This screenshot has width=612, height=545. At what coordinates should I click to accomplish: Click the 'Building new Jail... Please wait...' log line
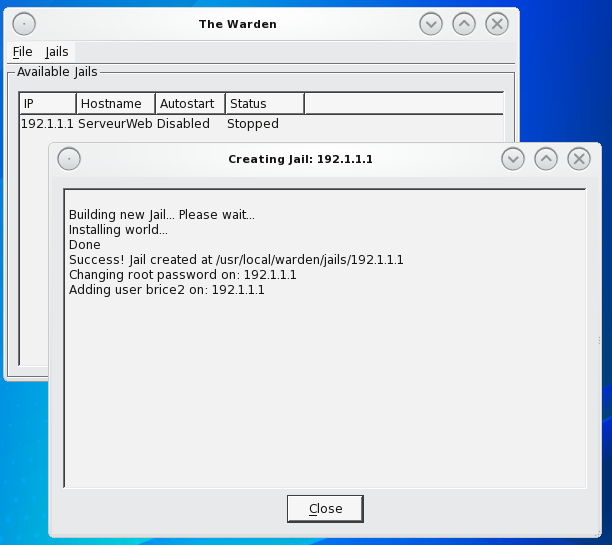click(x=162, y=215)
